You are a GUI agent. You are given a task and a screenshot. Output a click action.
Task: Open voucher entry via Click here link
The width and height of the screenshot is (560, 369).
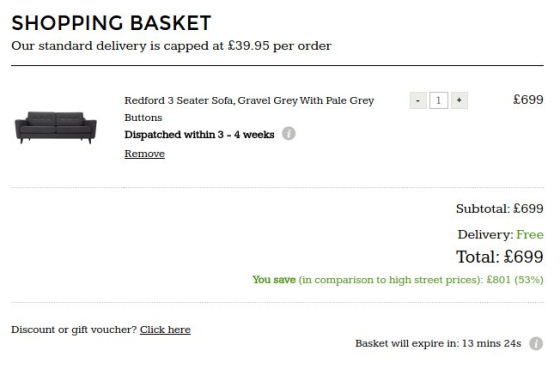click(x=165, y=330)
